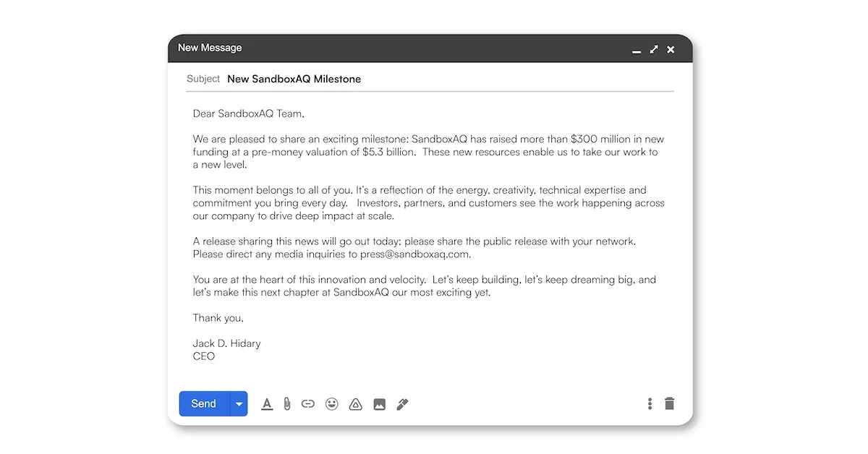Screen dimensions: 868x454
Task: Click the text 'a new level.'
Action: coord(220,165)
